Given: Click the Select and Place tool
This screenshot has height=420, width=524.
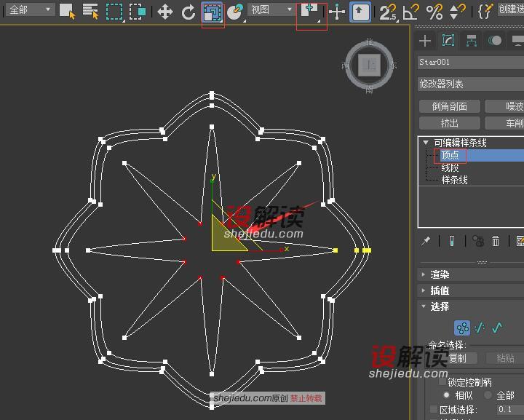Looking at the screenshot, I should pos(236,12).
